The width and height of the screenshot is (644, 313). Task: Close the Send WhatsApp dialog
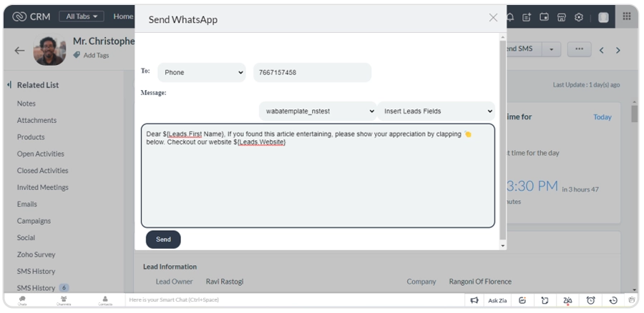click(x=493, y=18)
